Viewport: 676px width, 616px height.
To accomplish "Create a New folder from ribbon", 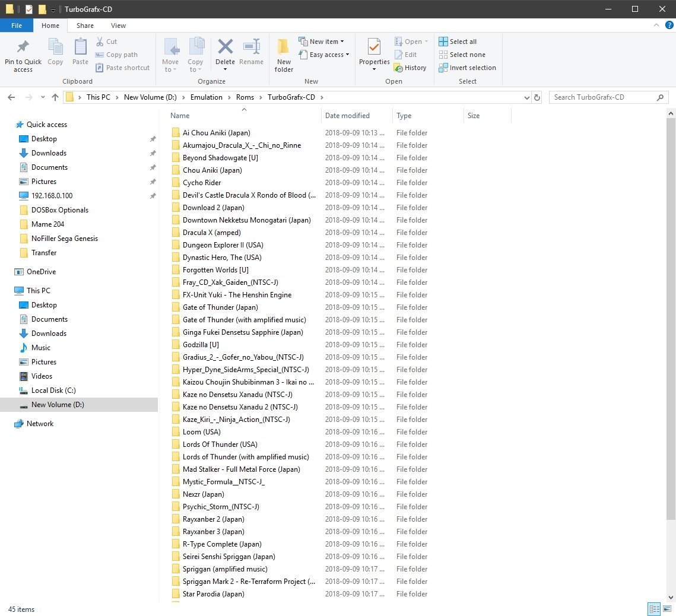I will (x=284, y=55).
